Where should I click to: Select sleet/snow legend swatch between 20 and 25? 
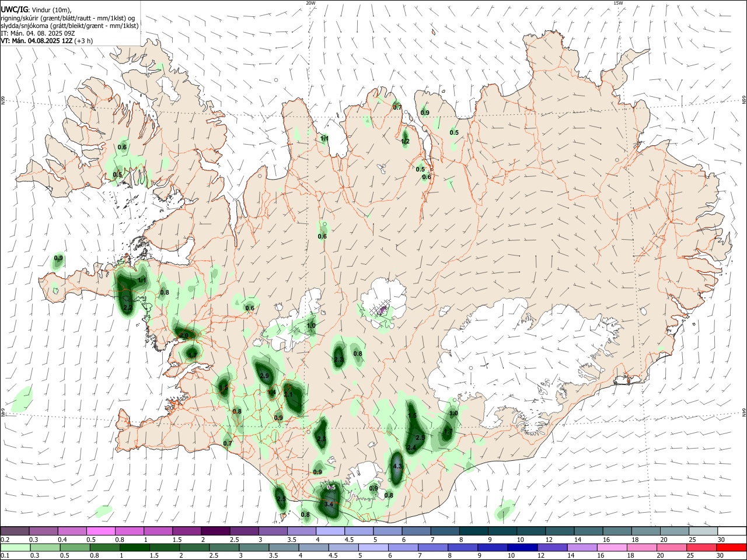(x=674, y=531)
